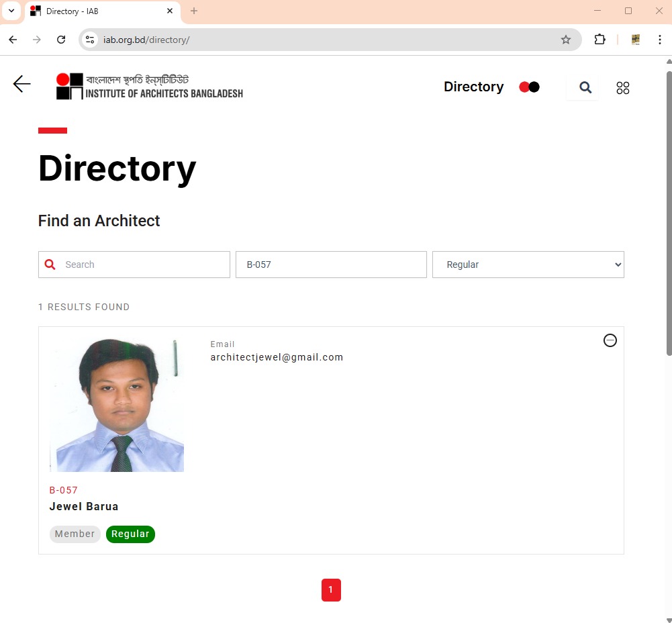Switch to the Directory - IAB browser tab
Screen dimensions: 672x623
(94, 11)
